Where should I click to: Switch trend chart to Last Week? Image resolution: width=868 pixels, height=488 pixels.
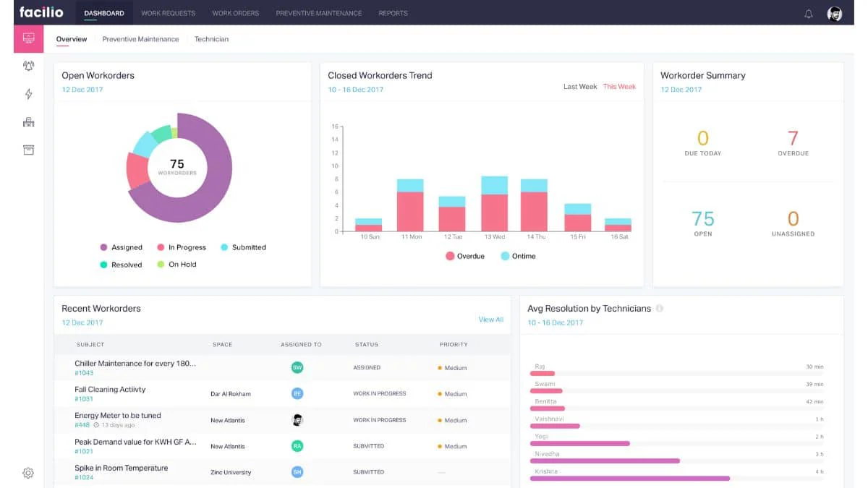(x=580, y=87)
